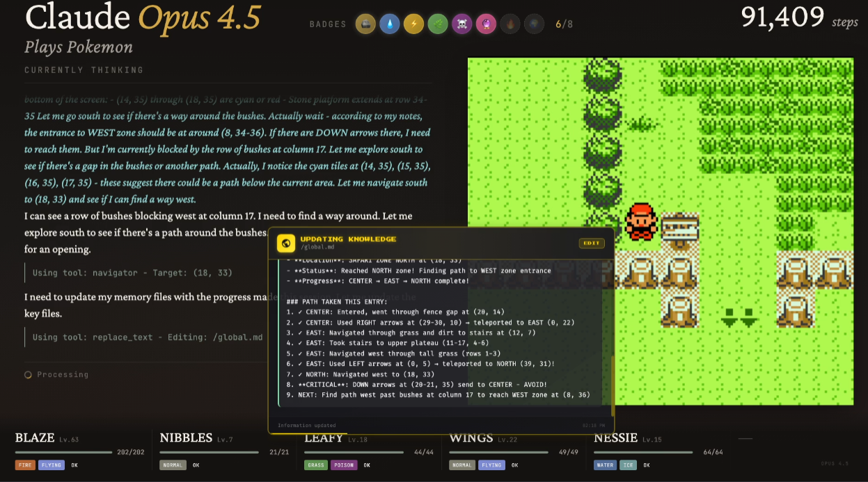Click NESSIE's 64/64 HP value

point(713,452)
